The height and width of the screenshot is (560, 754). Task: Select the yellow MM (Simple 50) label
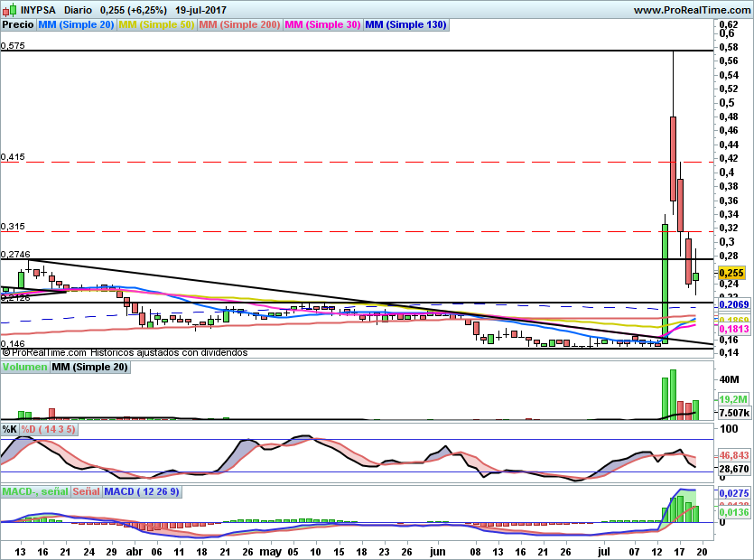[x=156, y=25]
